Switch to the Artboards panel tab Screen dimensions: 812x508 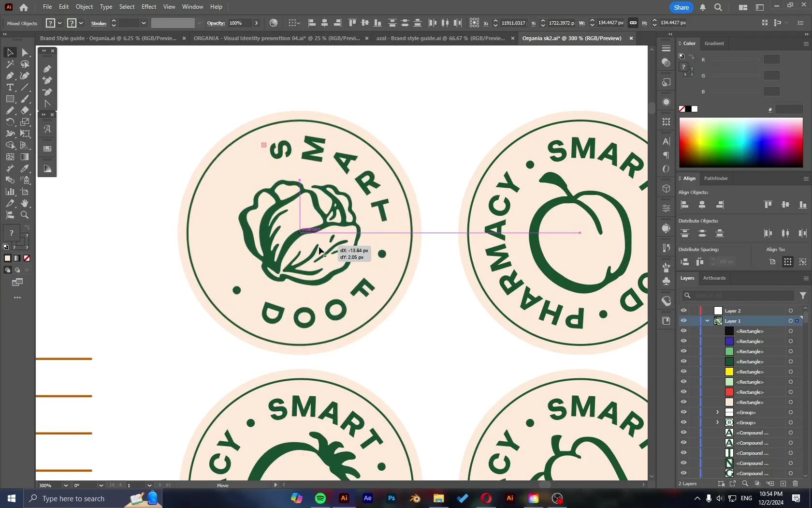tap(714, 278)
